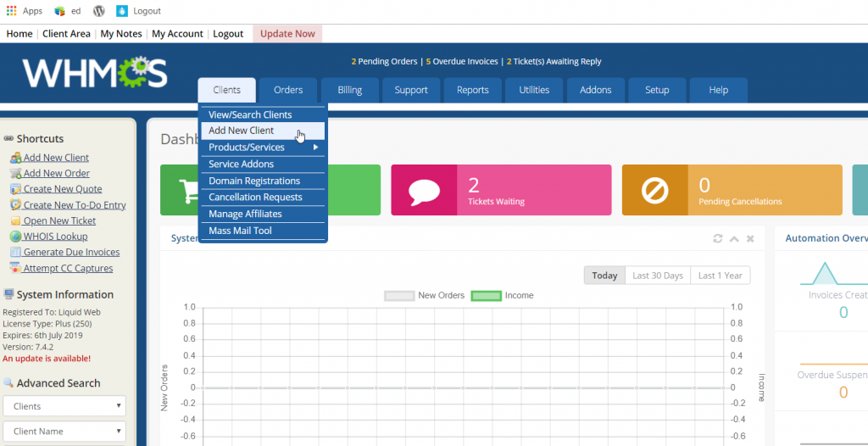Open the Reports menu tab
This screenshot has height=446, width=868.
click(473, 90)
